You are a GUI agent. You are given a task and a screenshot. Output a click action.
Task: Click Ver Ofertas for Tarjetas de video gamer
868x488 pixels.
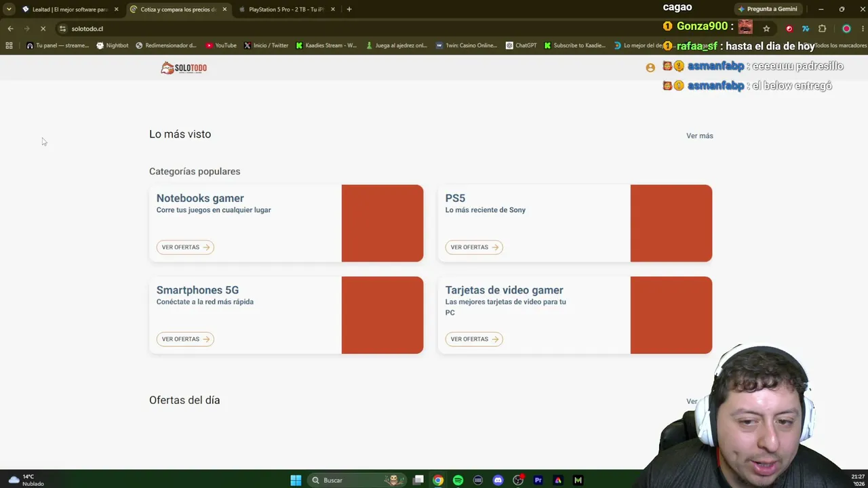click(474, 339)
